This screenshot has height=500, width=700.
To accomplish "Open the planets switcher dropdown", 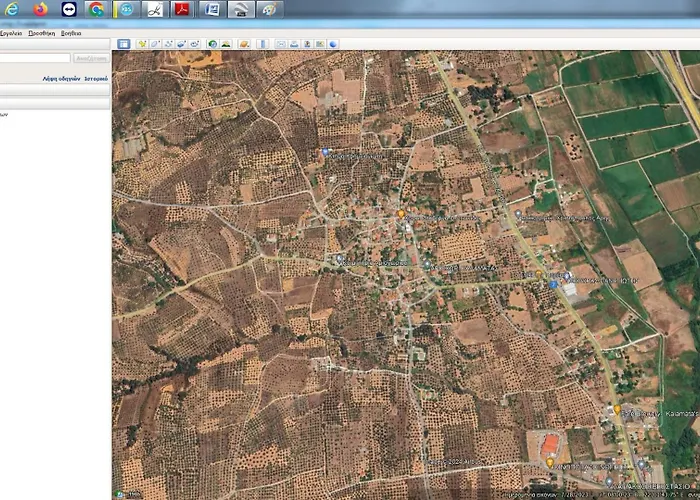I will (243, 44).
